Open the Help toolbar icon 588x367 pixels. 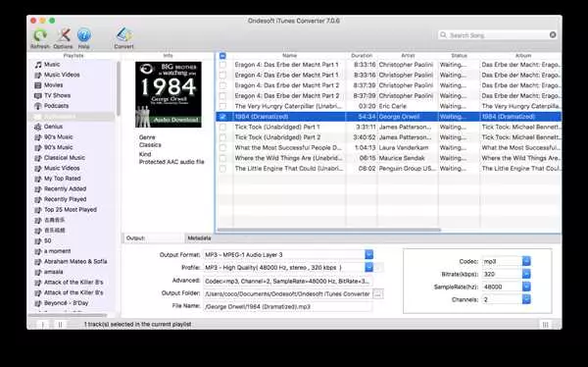(83, 36)
